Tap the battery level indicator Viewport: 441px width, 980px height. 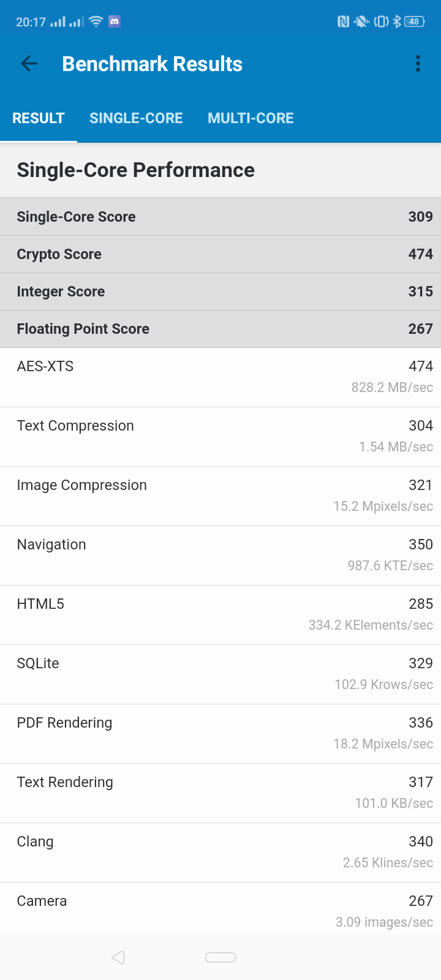click(415, 21)
